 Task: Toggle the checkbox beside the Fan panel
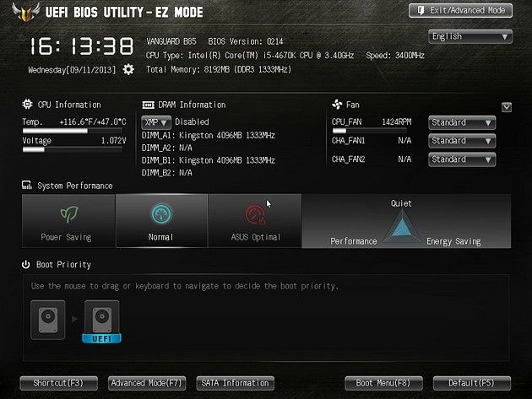[507, 107]
